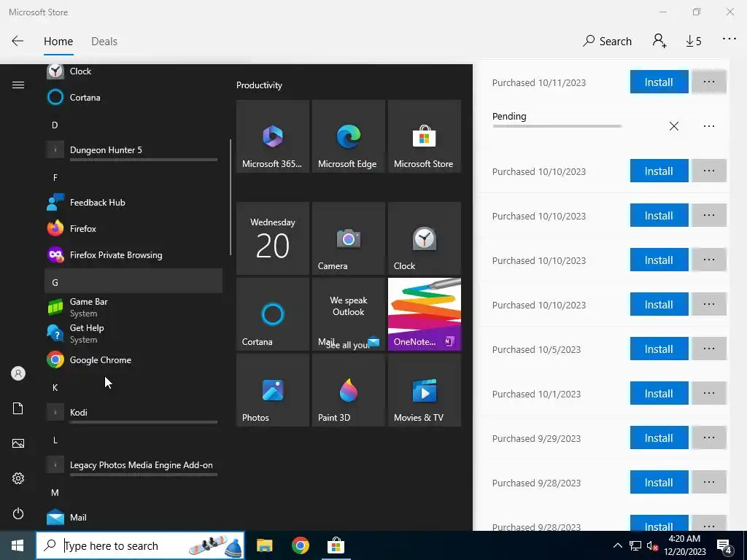Cancel the Pending download
747x560 pixels.
click(x=673, y=126)
